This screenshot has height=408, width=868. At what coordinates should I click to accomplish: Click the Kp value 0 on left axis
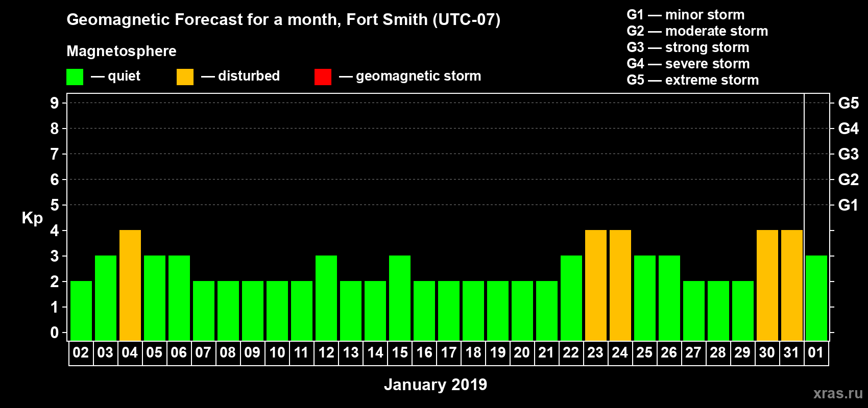click(55, 333)
